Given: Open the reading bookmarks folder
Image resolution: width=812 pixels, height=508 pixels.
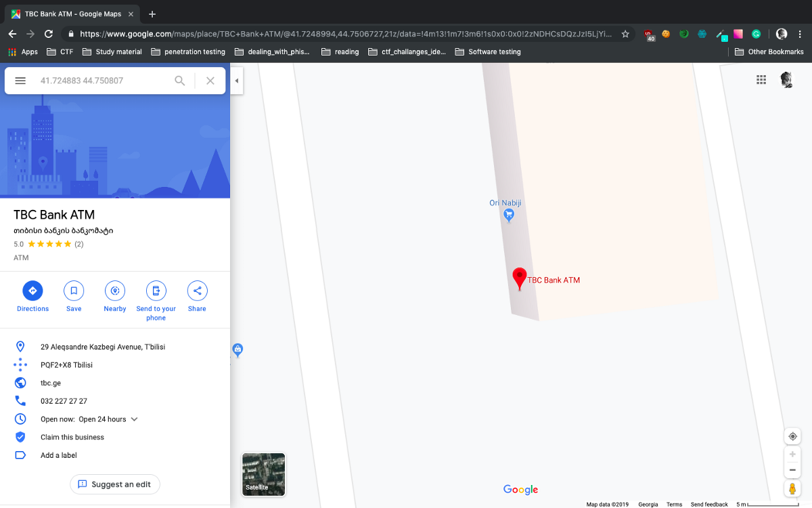Looking at the screenshot, I should pyautogui.click(x=340, y=51).
